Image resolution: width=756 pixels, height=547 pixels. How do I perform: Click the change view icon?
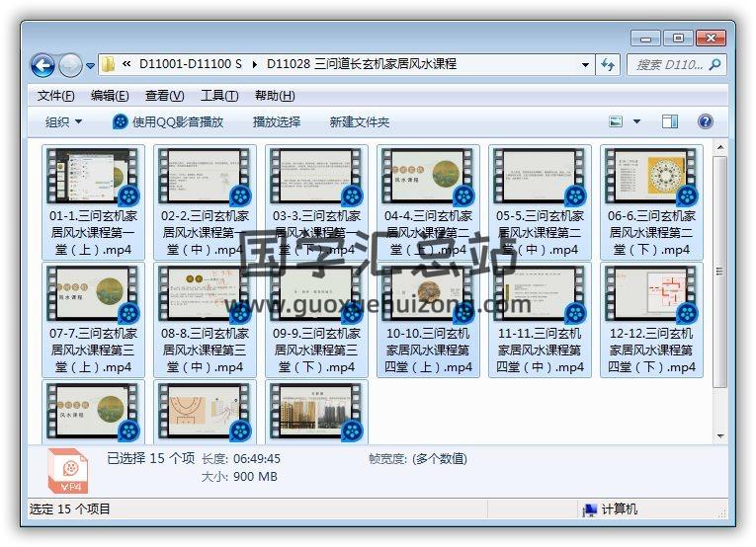(x=616, y=121)
